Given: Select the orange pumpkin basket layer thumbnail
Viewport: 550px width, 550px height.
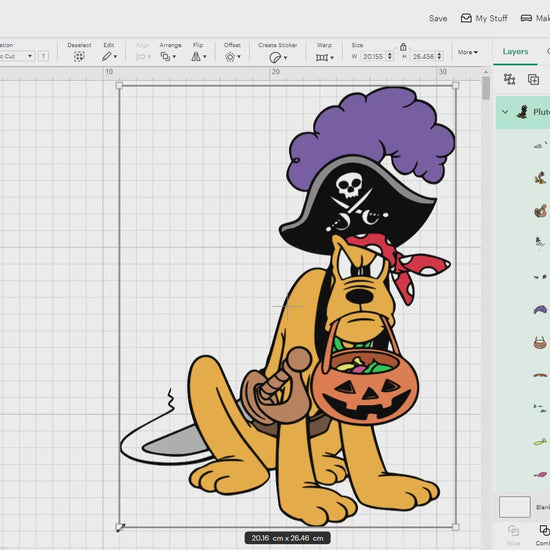Looking at the screenshot, I should 540,342.
